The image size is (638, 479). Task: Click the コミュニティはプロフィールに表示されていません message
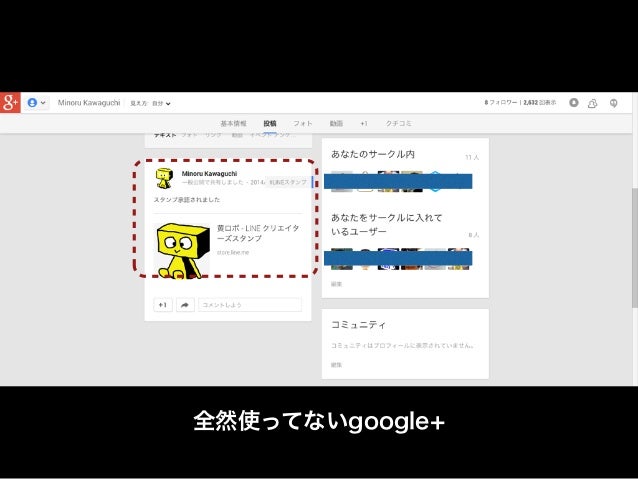(402, 346)
